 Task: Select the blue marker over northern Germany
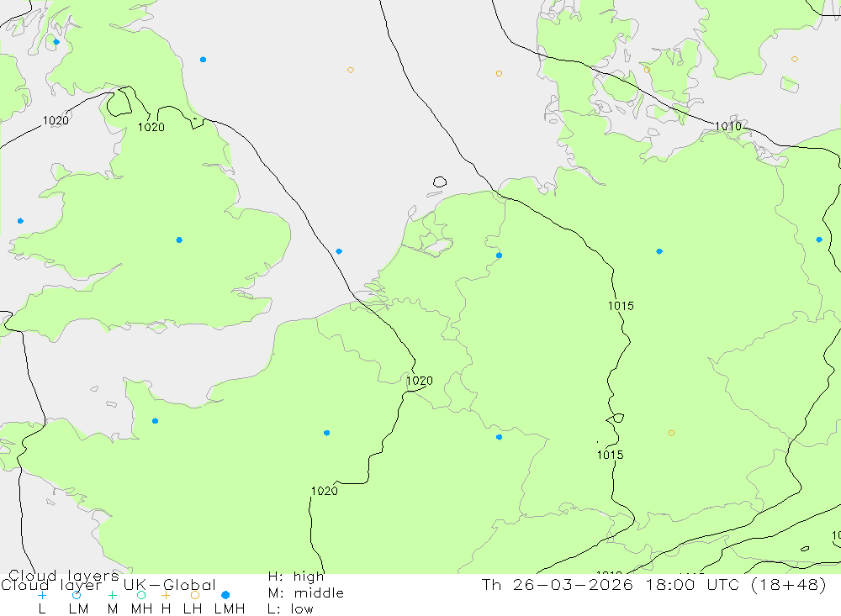659,251
